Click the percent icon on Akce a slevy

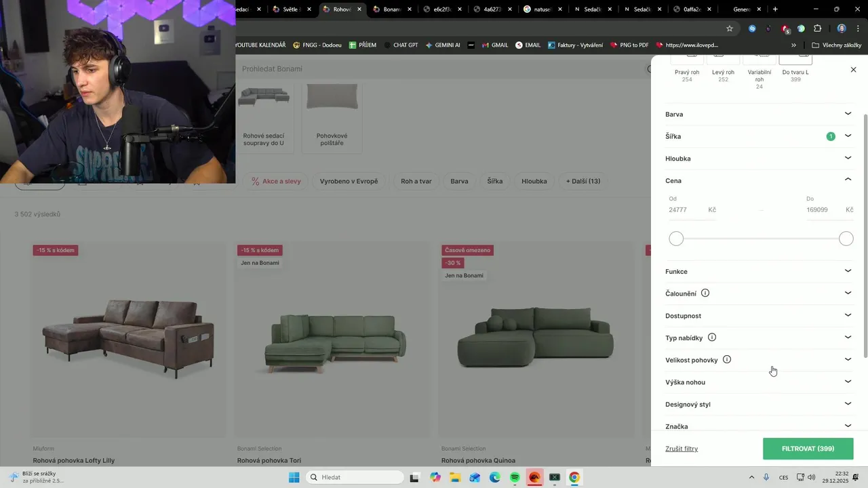(x=256, y=181)
